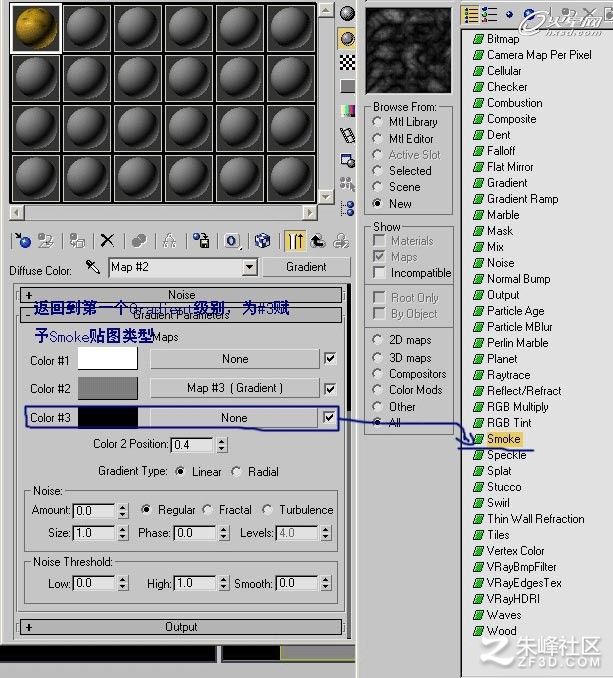
Task: Toggle the Backlight icon
Action: (347, 38)
